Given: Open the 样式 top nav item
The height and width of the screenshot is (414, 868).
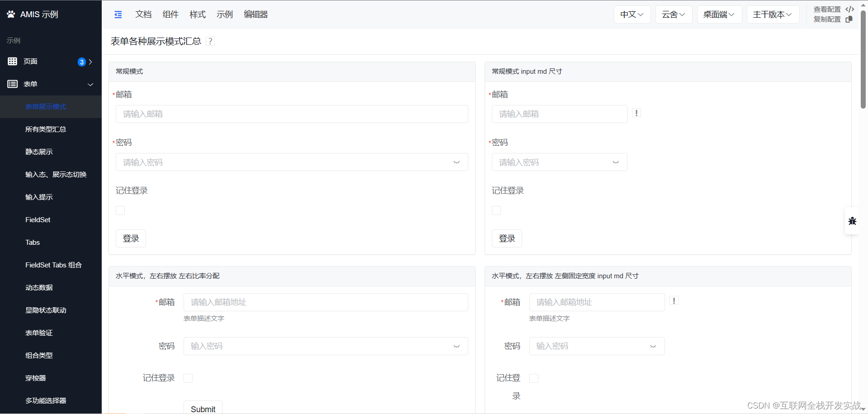Looking at the screenshot, I should tap(198, 14).
